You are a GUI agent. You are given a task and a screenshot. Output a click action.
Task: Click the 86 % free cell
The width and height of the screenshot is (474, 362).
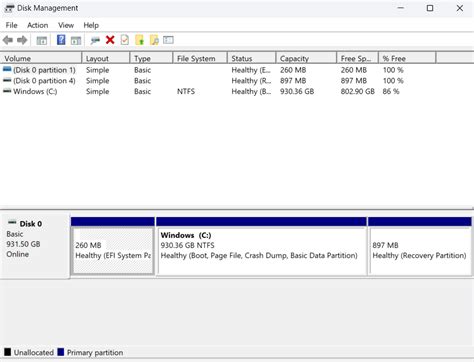click(391, 91)
